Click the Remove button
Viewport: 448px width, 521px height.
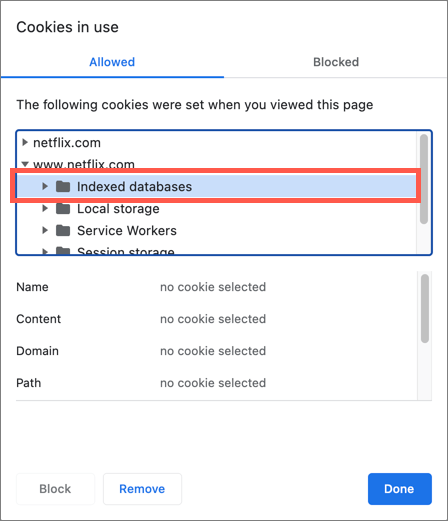142,489
